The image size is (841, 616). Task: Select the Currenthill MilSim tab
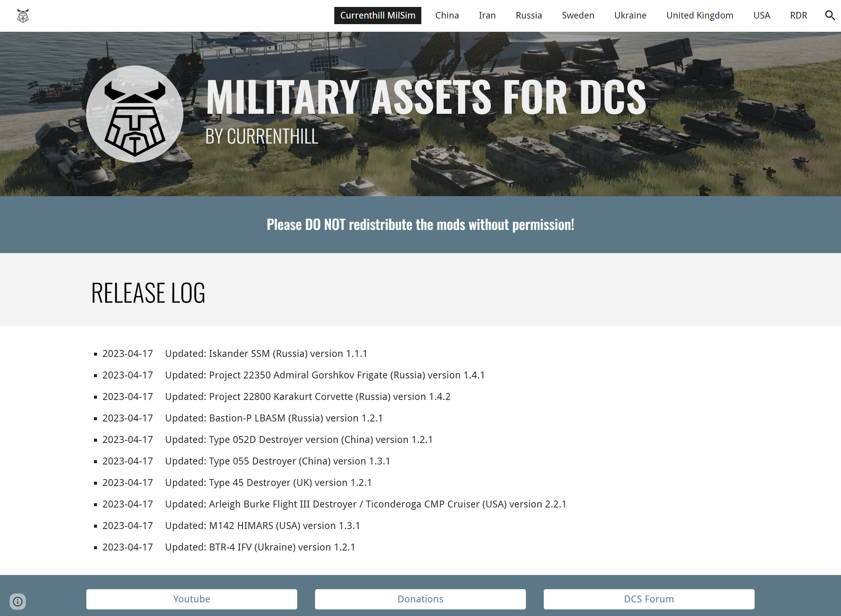coord(377,15)
